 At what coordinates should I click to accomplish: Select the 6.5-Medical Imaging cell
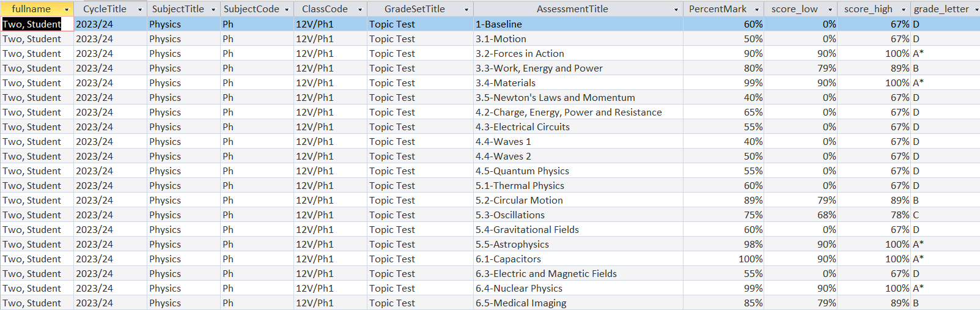pyautogui.click(x=521, y=303)
